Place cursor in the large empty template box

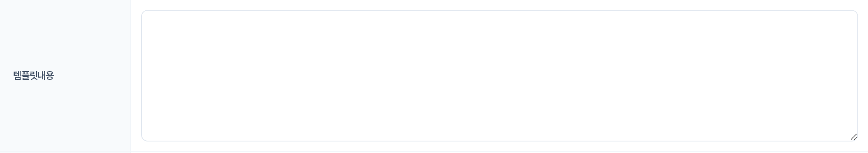499,76
